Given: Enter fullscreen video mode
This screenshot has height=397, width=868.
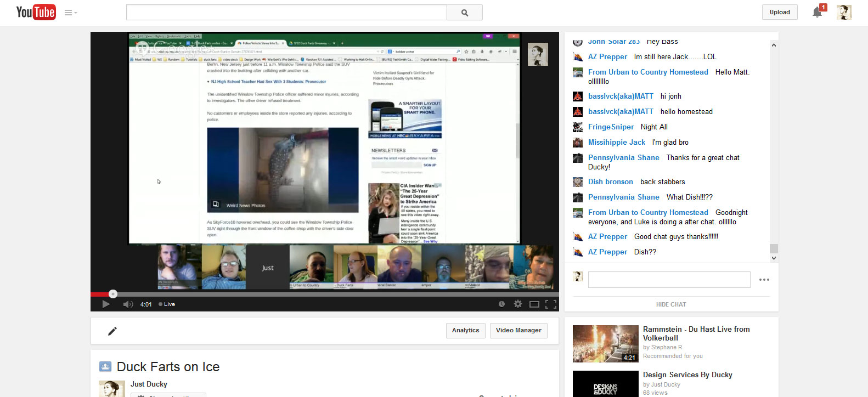Looking at the screenshot, I should pyautogui.click(x=551, y=304).
